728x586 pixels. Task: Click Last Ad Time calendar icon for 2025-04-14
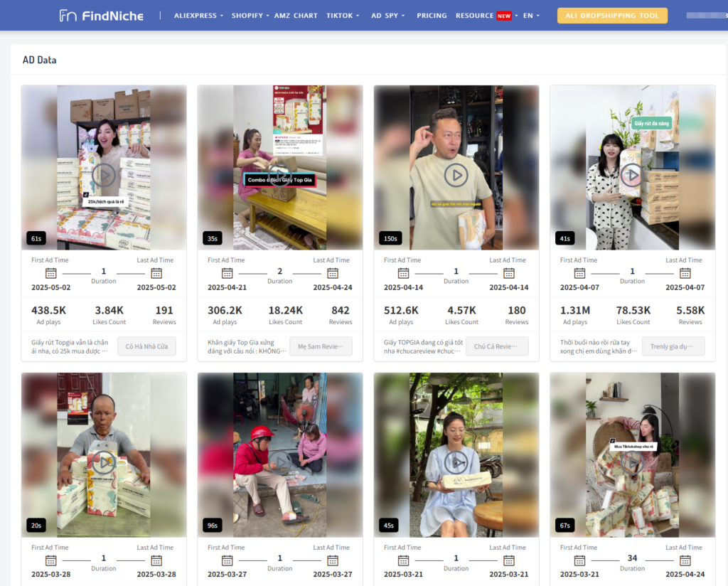click(x=509, y=273)
